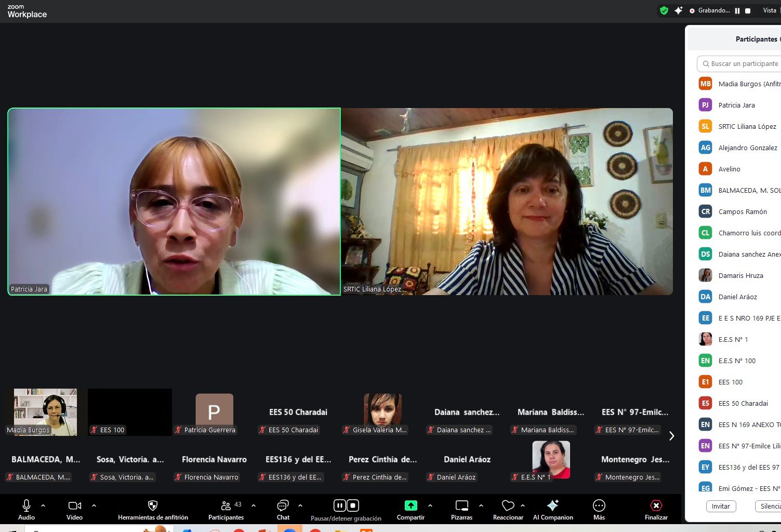Click the green encryption shield icon
781x532 pixels.
pyautogui.click(x=664, y=10)
